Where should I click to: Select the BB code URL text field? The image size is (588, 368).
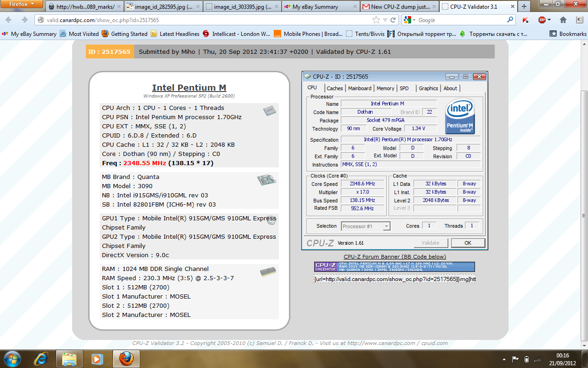point(395,279)
